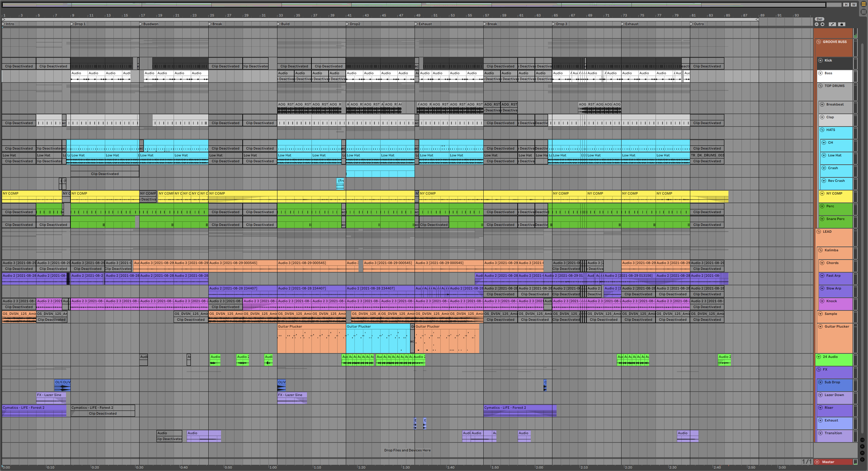Collapse the HATS group fold button
Image resolution: width=868 pixels, height=471 pixels.
pyautogui.click(x=822, y=130)
